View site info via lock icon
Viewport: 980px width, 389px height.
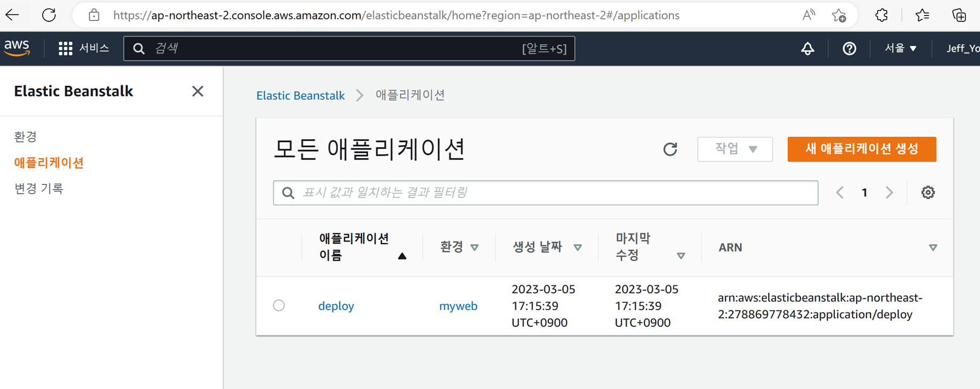pyautogui.click(x=94, y=15)
